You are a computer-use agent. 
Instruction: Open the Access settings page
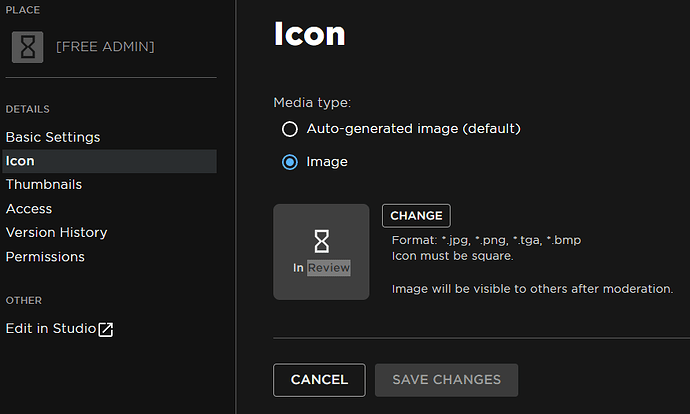pyautogui.click(x=29, y=209)
